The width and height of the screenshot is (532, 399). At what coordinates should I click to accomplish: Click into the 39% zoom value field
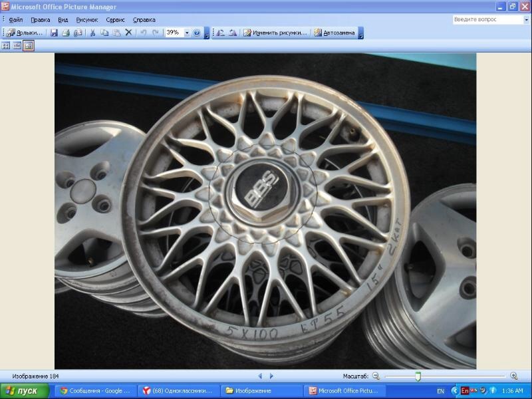click(174, 33)
